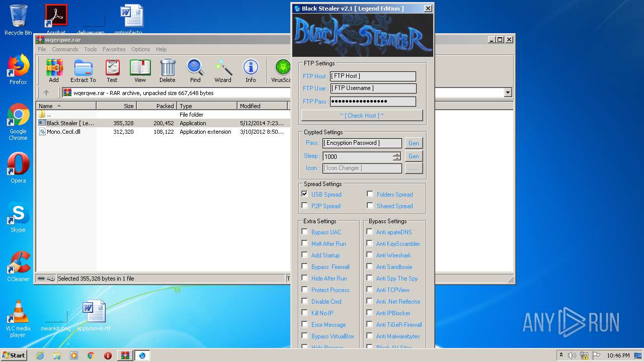Go up one folder level arrow

(46, 93)
